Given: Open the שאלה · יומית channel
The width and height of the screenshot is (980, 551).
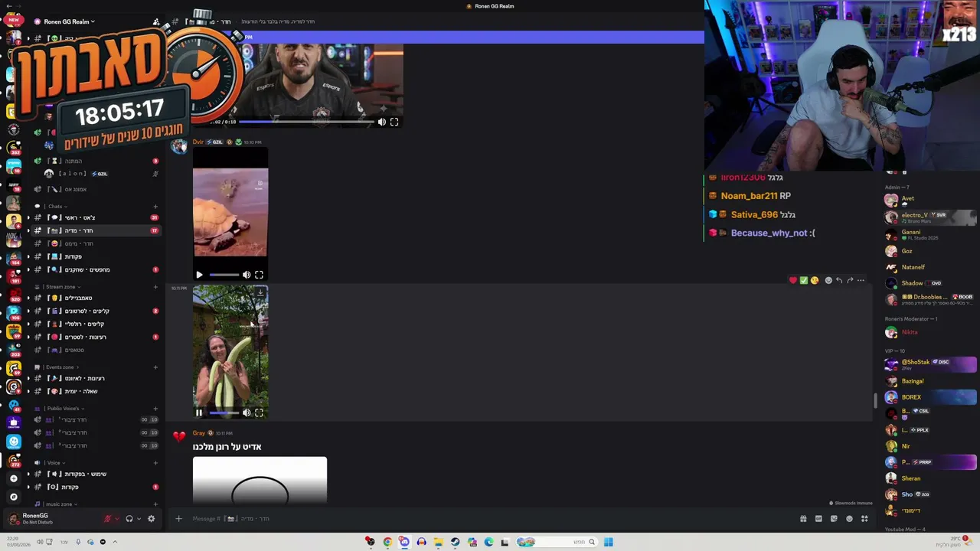Looking at the screenshot, I should [97, 391].
